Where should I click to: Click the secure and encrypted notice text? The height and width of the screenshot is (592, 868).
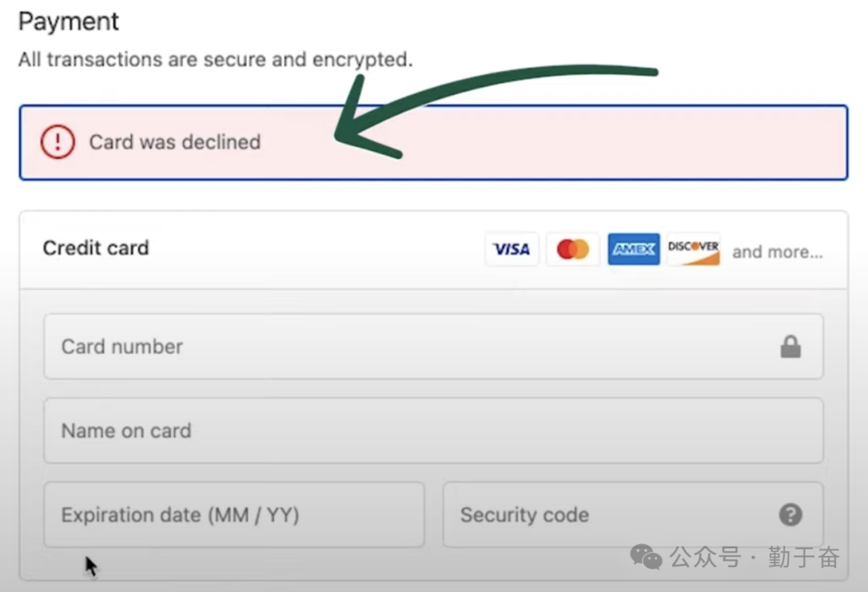click(x=215, y=59)
